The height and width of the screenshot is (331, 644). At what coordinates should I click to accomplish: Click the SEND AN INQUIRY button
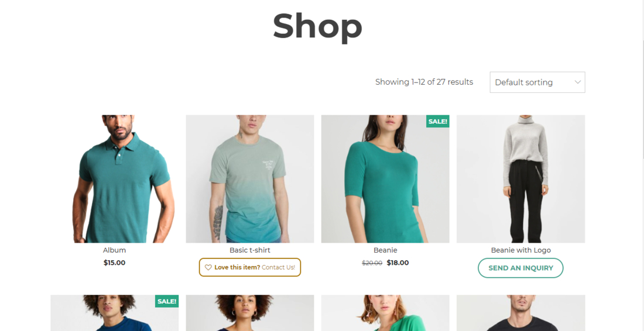(520, 268)
